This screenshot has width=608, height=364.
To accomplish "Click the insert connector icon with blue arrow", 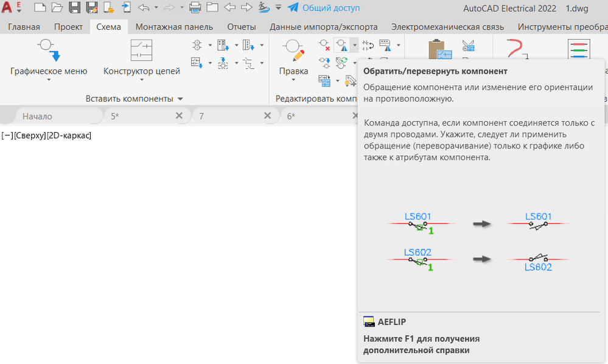I will tap(248, 46).
